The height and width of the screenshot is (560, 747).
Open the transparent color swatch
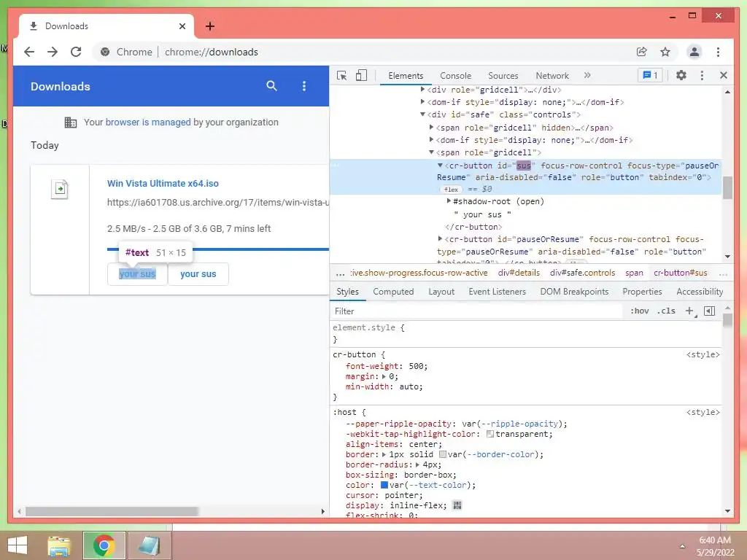[x=489, y=434]
